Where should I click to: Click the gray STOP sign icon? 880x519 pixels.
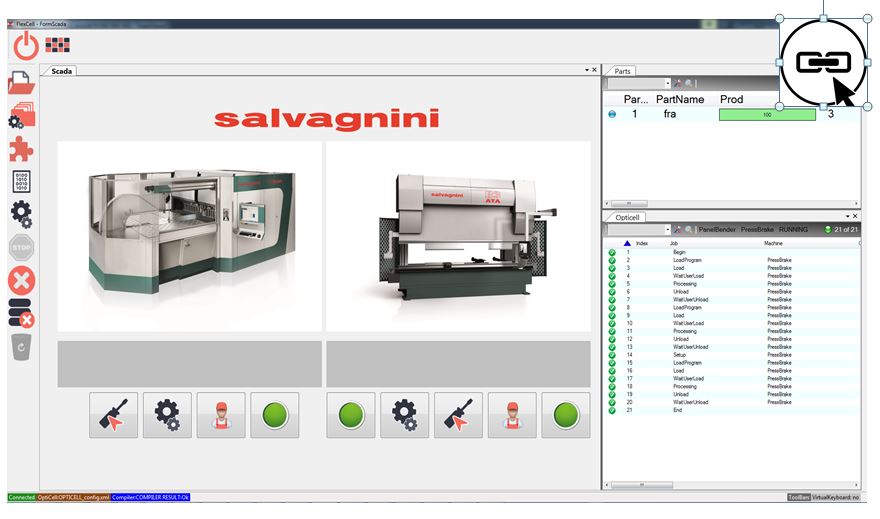(x=21, y=247)
